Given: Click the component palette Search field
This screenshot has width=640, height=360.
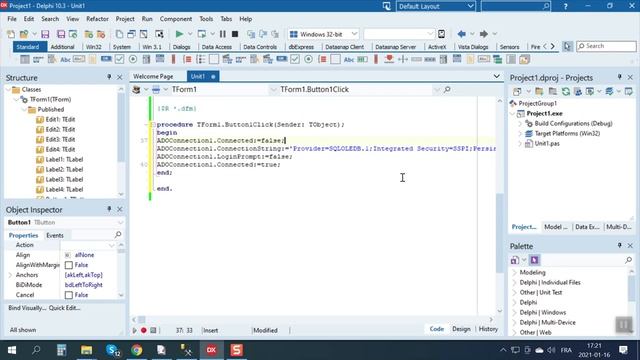Looking at the screenshot, I should point(606,47).
